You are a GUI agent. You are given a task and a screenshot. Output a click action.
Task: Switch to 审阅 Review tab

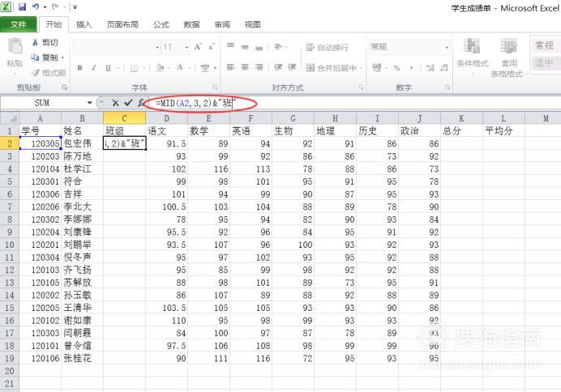(222, 24)
